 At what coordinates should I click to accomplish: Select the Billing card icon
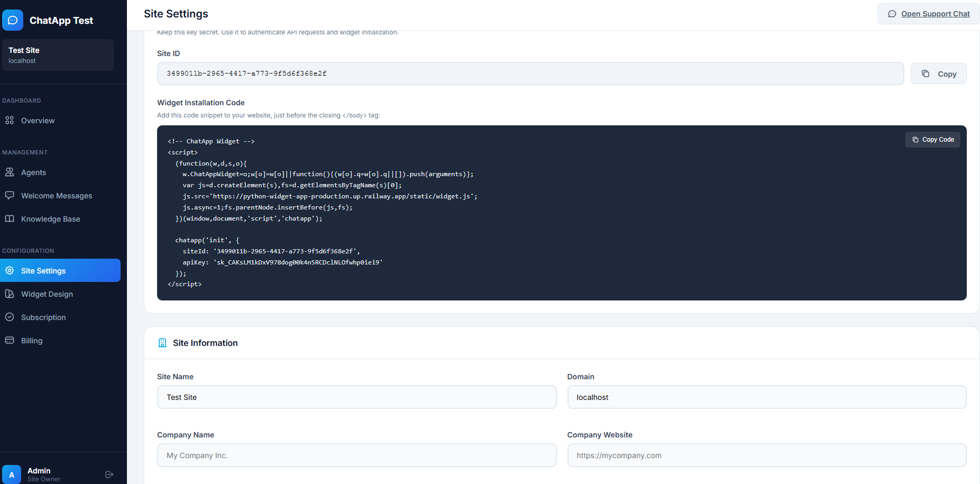pyautogui.click(x=10, y=340)
